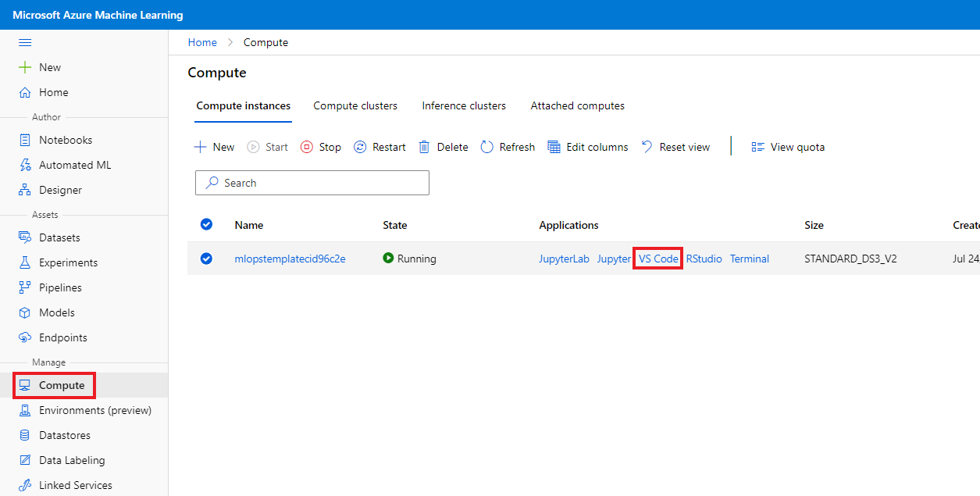
Task: Select Experiments in the sidebar
Action: pyautogui.click(x=69, y=262)
